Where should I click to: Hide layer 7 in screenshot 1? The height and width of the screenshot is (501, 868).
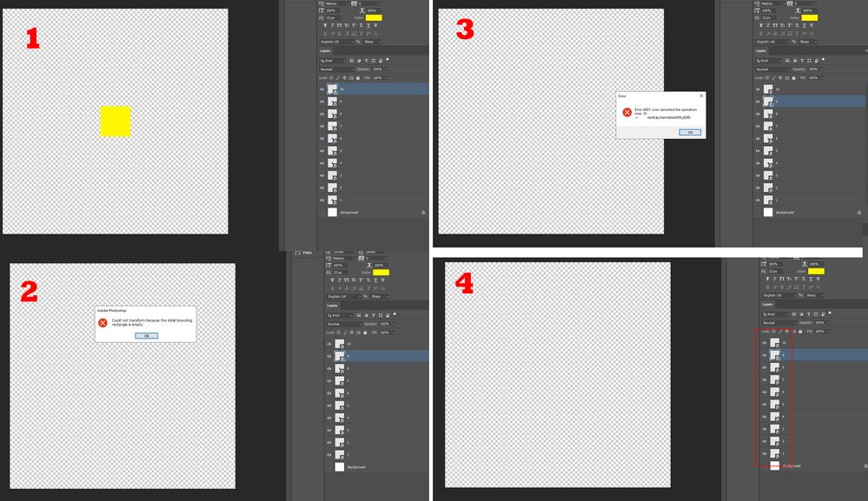click(x=322, y=126)
